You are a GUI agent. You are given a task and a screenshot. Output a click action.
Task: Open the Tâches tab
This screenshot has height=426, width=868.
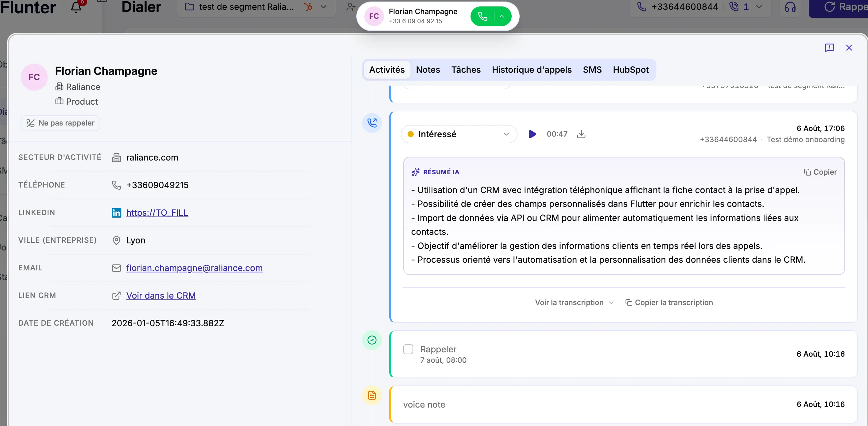(x=466, y=70)
